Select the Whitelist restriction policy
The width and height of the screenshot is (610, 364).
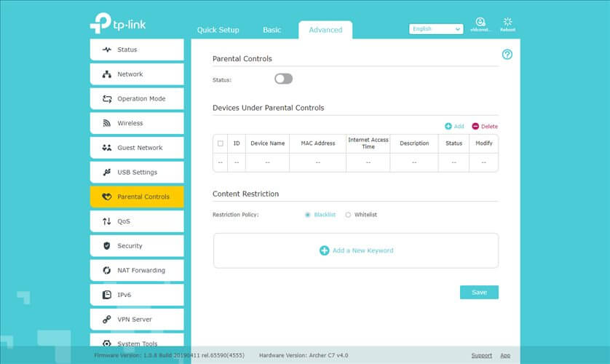click(x=348, y=215)
